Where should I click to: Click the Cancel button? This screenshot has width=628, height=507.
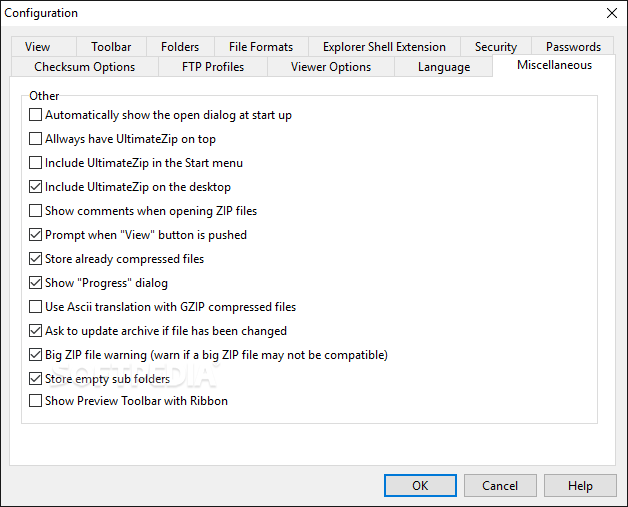(x=500, y=485)
